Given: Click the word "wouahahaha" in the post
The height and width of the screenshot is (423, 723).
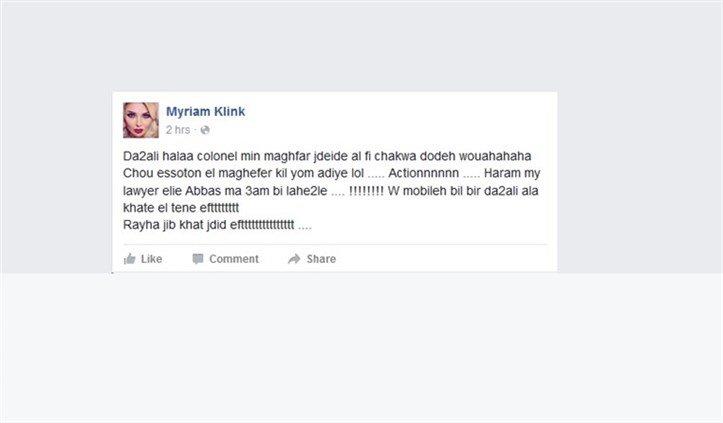Looking at the screenshot, I should [x=495, y=156].
